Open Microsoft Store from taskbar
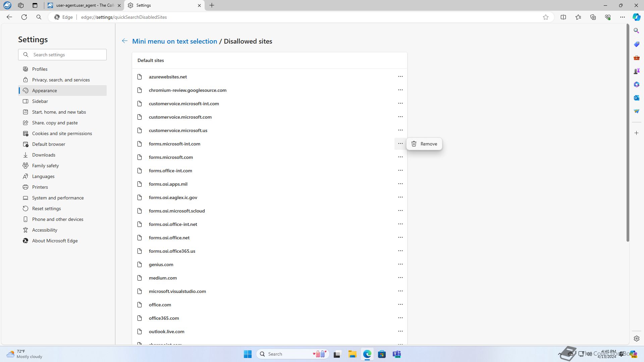 pyautogui.click(x=382, y=354)
